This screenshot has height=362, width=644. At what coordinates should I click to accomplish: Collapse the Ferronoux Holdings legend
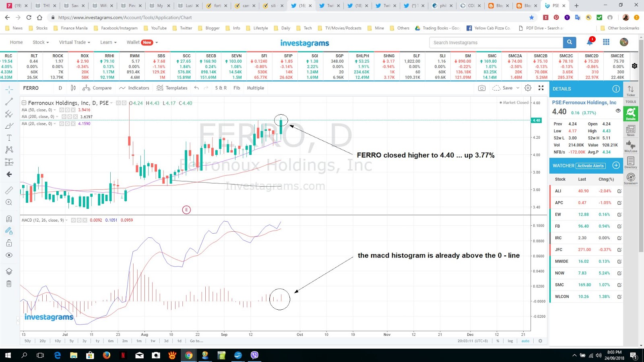point(24,103)
